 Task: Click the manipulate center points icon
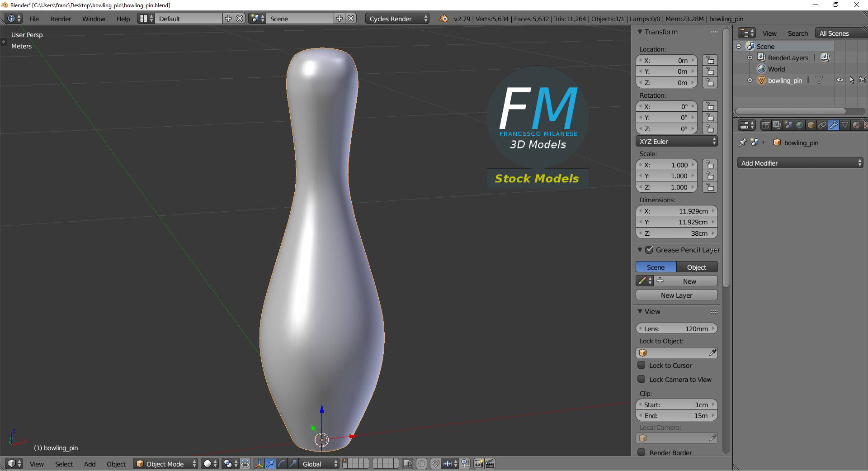[x=245, y=464]
